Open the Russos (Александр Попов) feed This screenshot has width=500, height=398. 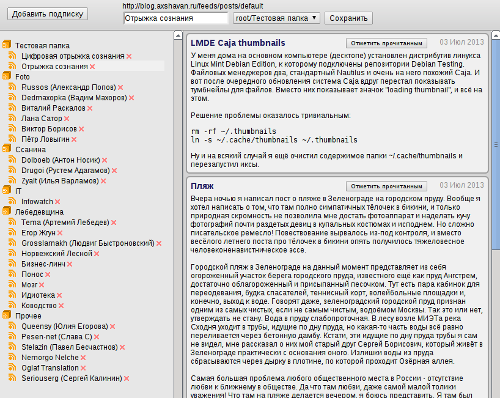point(69,87)
